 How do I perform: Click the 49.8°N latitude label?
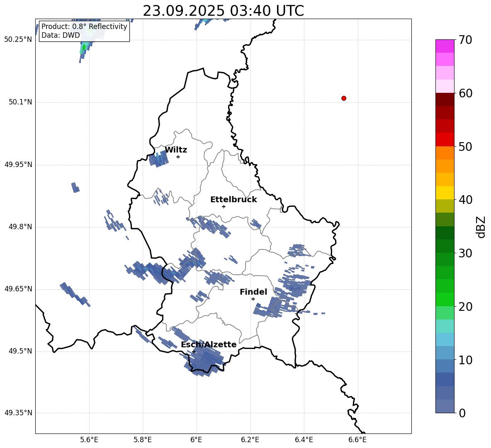pos(20,227)
